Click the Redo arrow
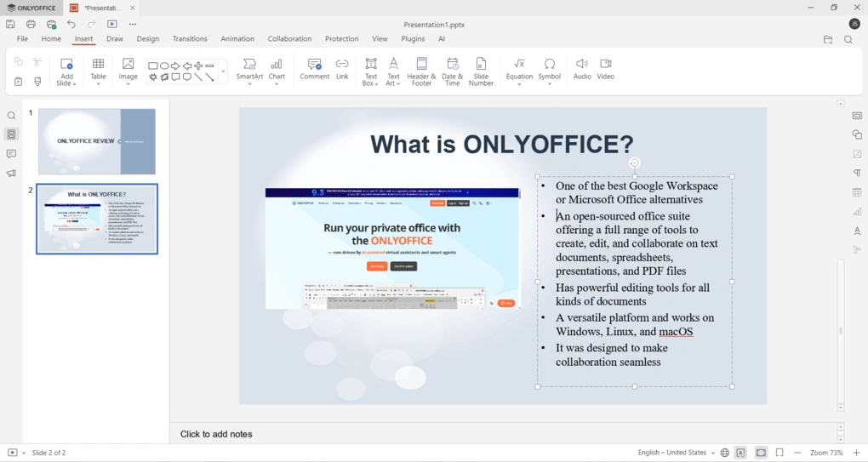868x462 pixels. tap(91, 24)
